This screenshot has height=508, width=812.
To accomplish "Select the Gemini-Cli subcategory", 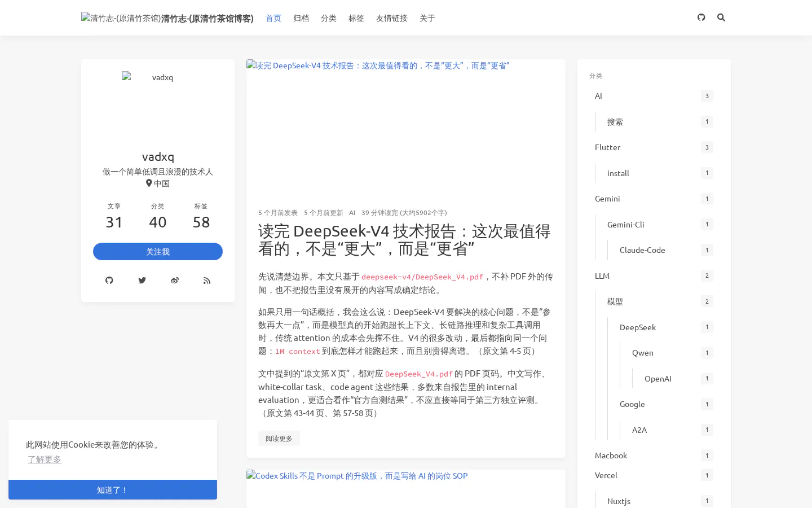I will 660,225.
